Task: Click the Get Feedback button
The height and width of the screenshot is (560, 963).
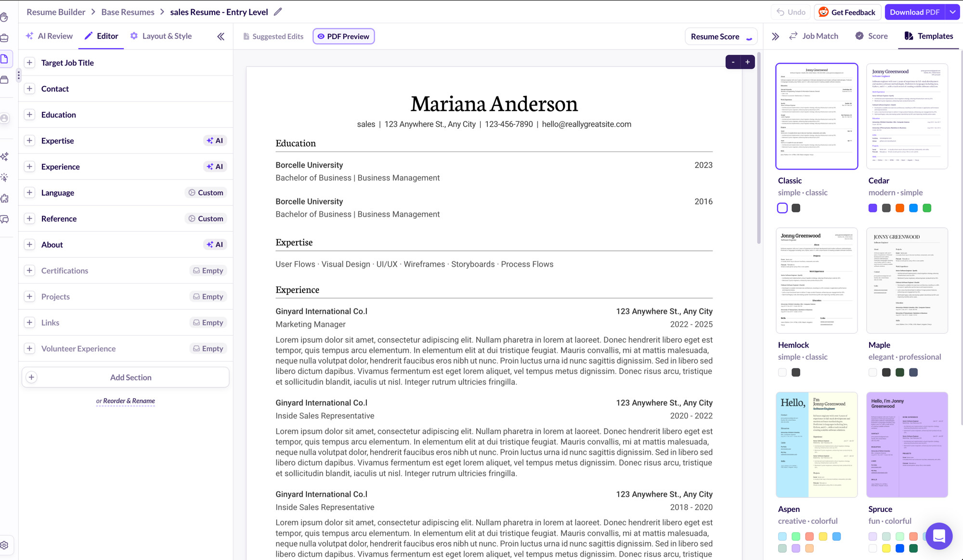Action: (847, 12)
